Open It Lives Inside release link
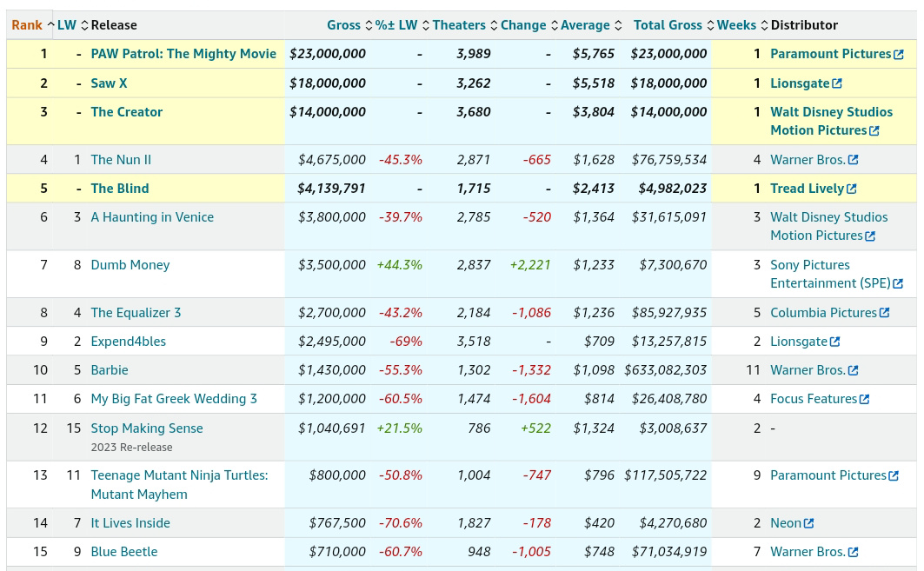 coord(130,523)
